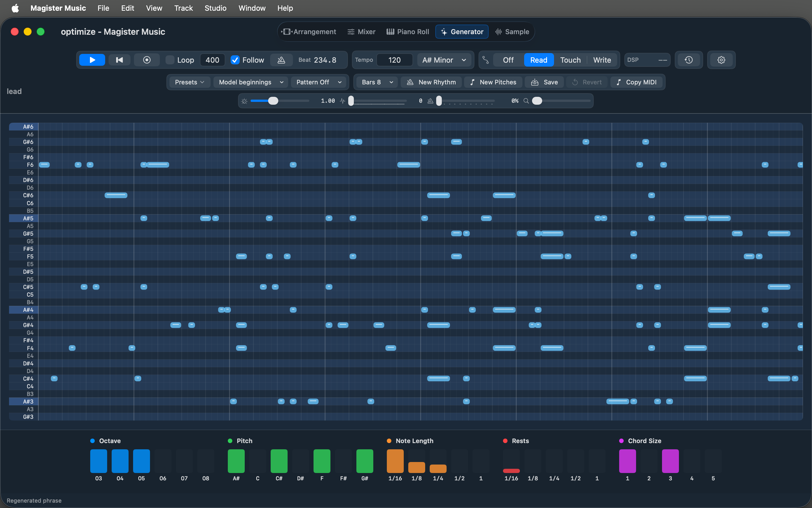The image size is (812, 508).
Task: Click the magnifier zoom icon
Action: [x=526, y=101]
